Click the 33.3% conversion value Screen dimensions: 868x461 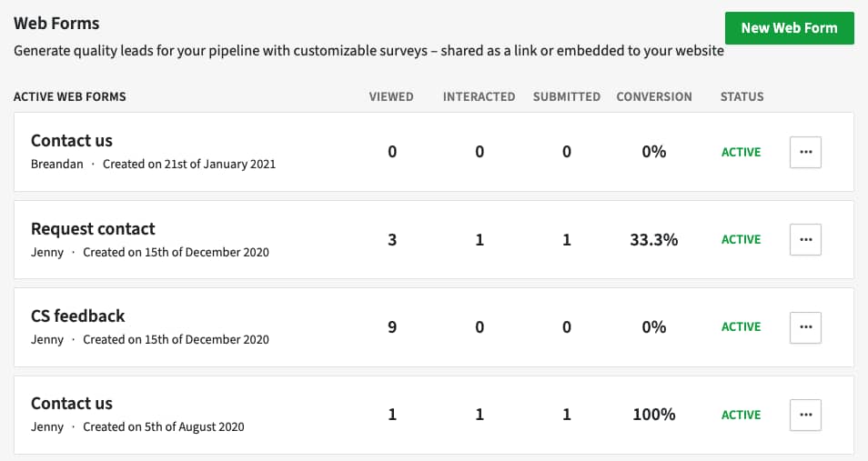(654, 240)
